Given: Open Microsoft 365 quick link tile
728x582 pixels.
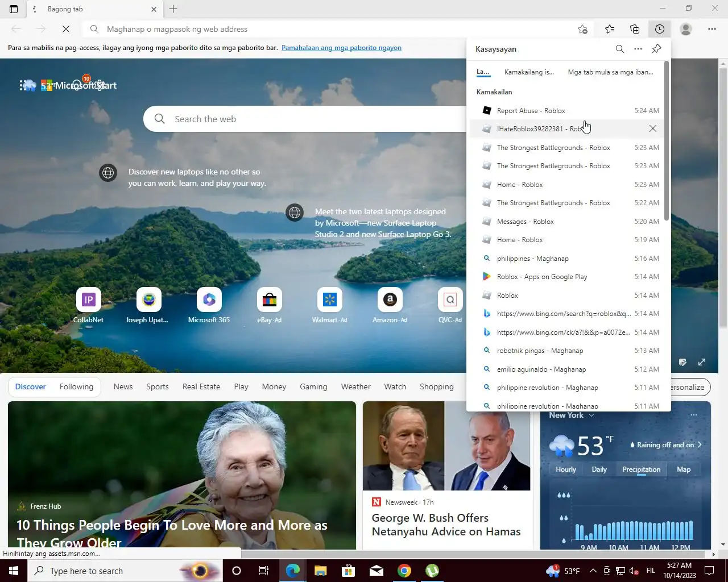Looking at the screenshot, I should 209,306.
